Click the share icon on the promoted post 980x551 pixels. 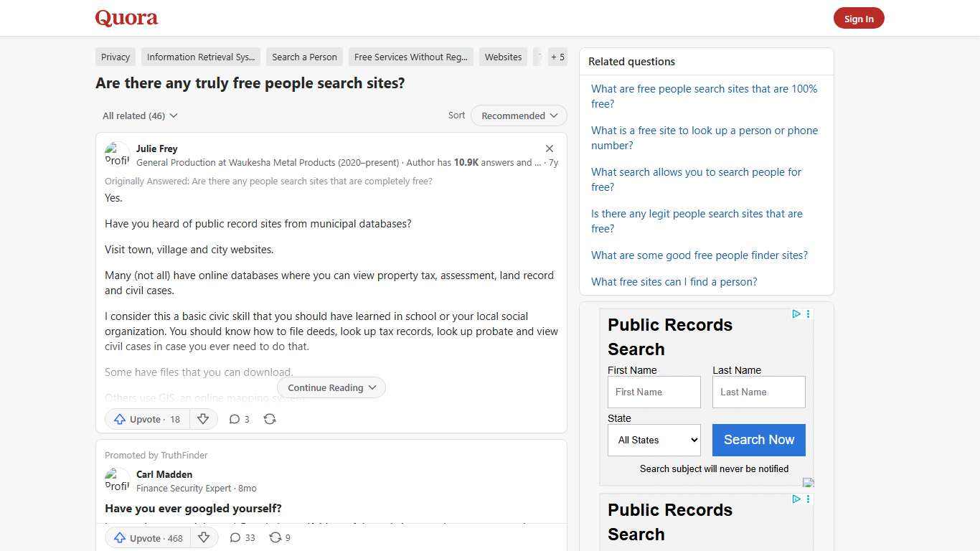[x=275, y=537]
